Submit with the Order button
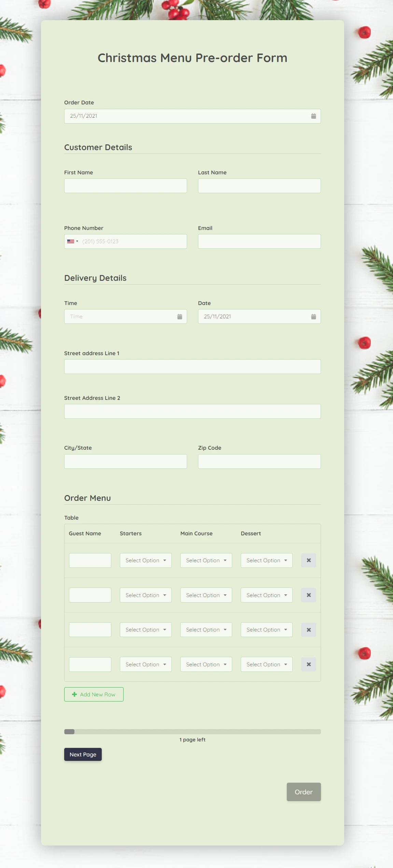Viewport: 393px width, 868px height. pyautogui.click(x=304, y=792)
